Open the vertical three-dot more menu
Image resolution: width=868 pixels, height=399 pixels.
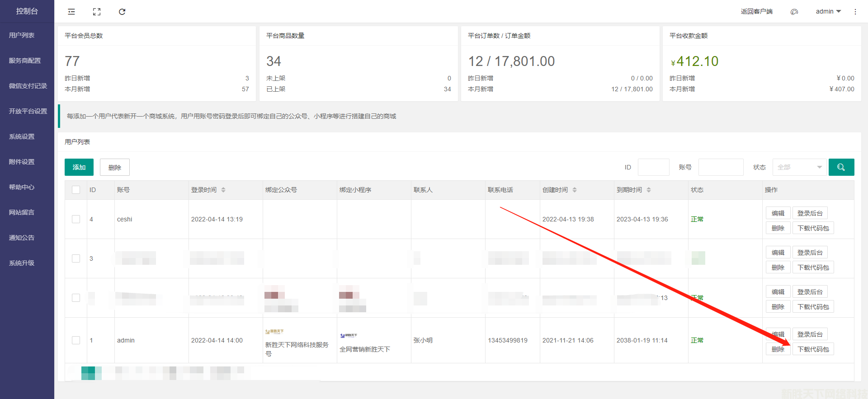click(855, 12)
